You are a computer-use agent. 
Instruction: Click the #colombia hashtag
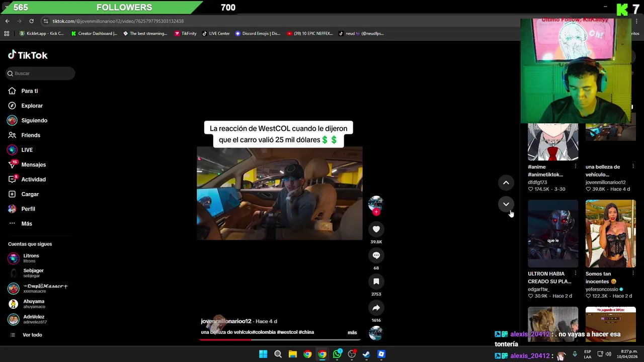tap(264, 332)
